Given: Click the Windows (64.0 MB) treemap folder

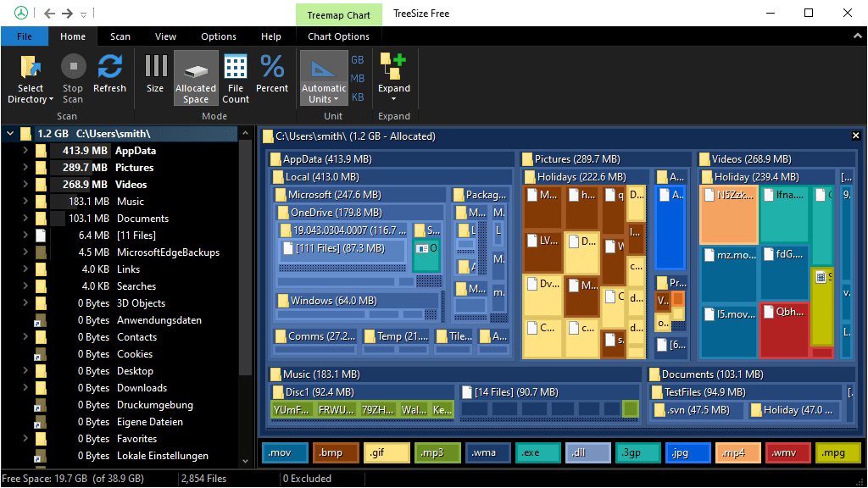Looking at the screenshot, I should tap(358, 301).
